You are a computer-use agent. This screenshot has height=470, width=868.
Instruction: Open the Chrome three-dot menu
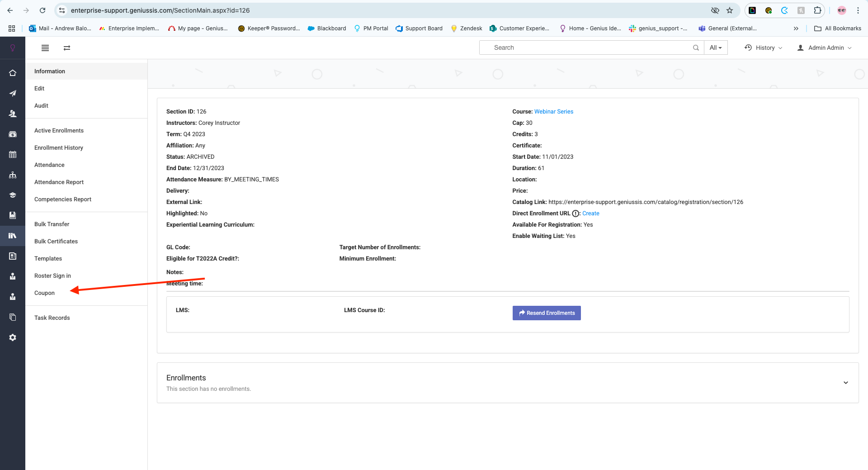(x=858, y=10)
